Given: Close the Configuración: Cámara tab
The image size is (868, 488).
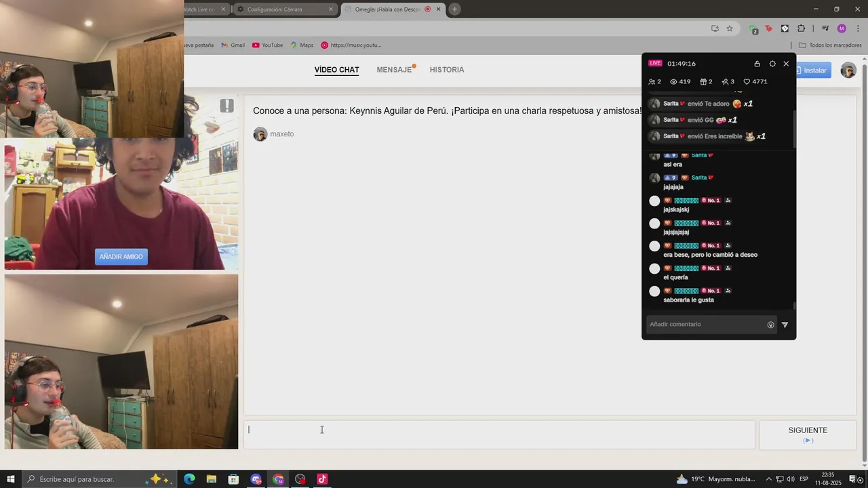Looking at the screenshot, I should tap(331, 9).
